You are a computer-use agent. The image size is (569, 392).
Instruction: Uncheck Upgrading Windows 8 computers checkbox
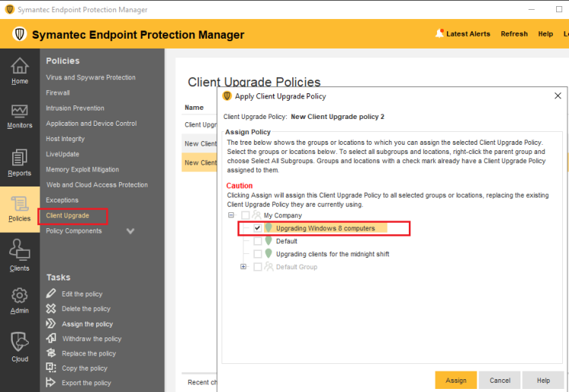click(x=258, y=228)
